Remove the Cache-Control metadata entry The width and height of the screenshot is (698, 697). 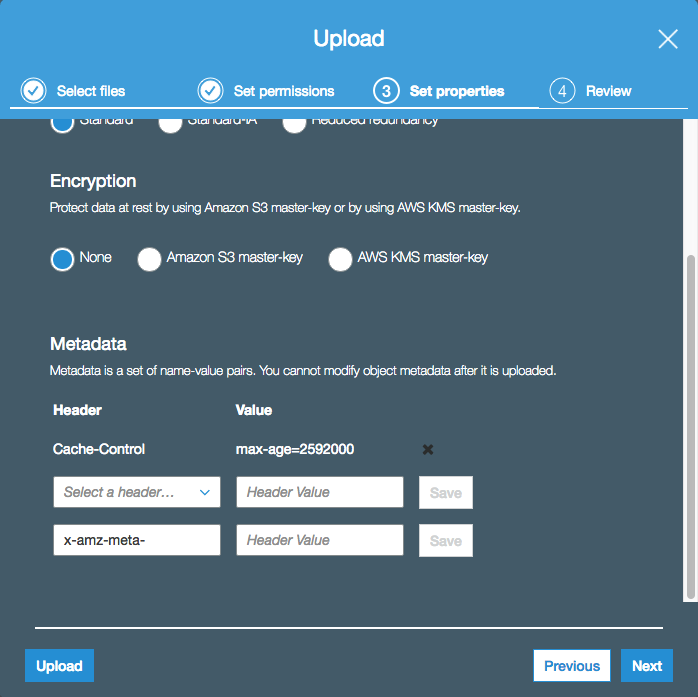[428, 450]
